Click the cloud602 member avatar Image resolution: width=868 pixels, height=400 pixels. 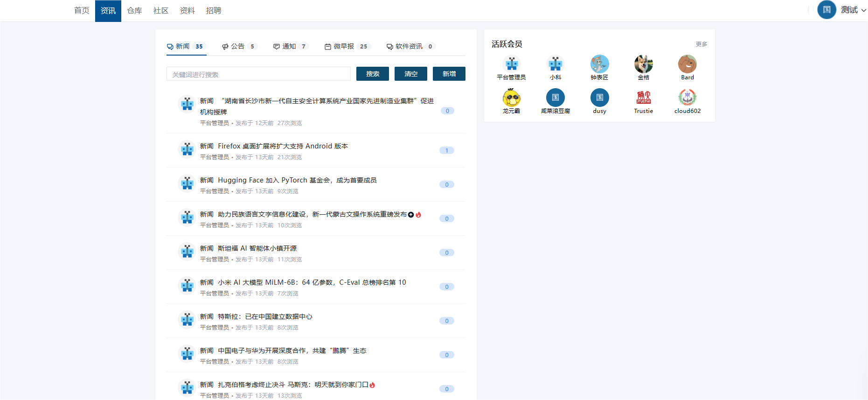[687, 98]
